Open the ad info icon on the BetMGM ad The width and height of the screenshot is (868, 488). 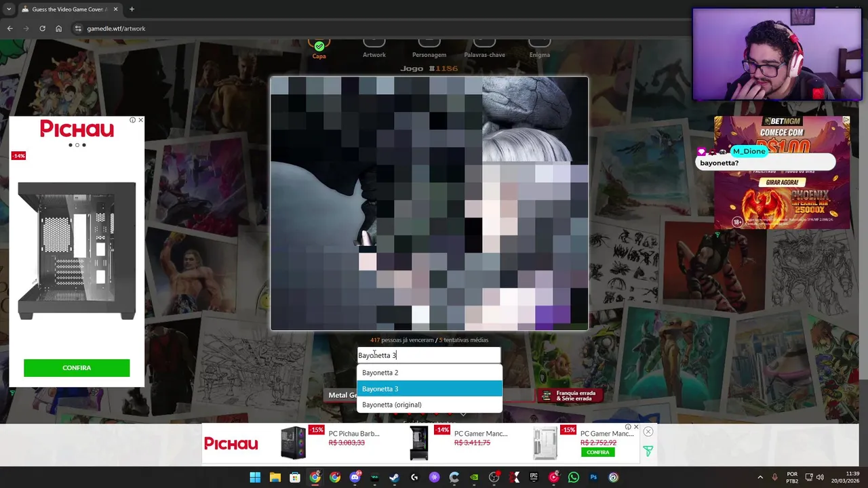tap(846, 120)
